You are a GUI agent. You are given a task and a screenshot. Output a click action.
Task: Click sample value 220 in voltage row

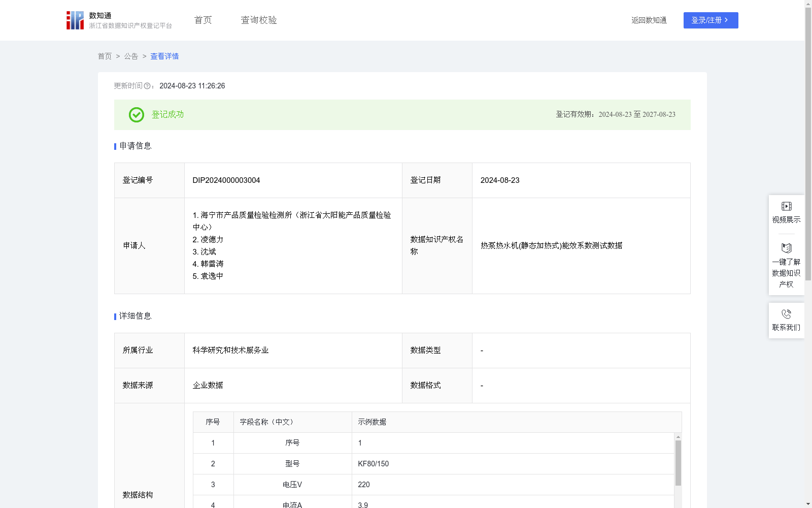point(364,485)
